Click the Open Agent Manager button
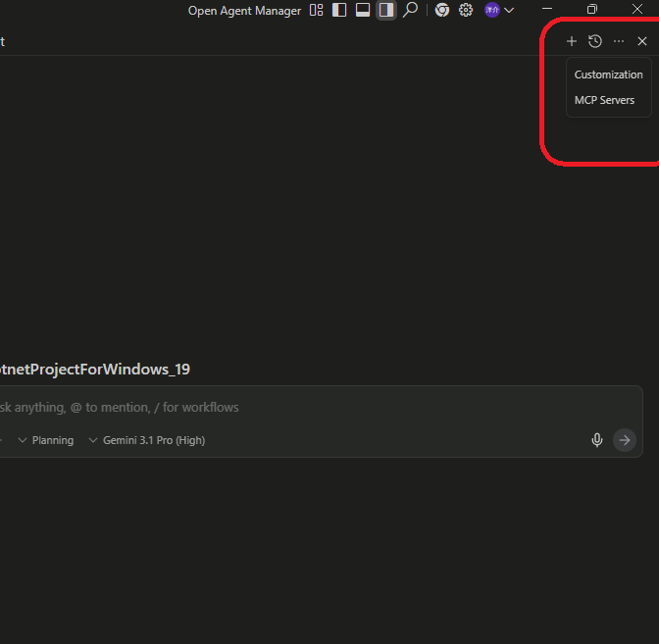The image size is (659, 644). (x=244, y=11)
